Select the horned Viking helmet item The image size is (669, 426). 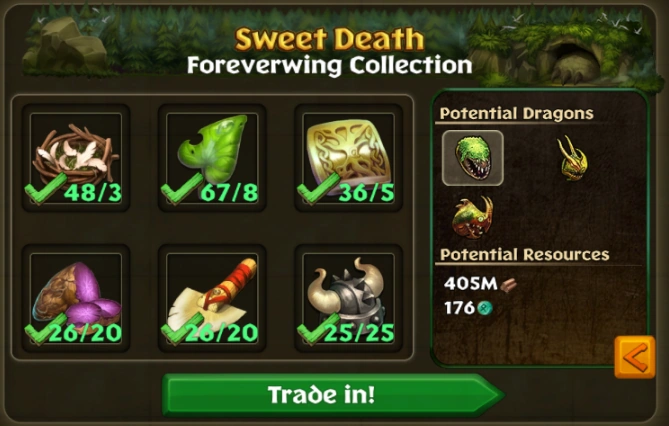click(349, 298)
